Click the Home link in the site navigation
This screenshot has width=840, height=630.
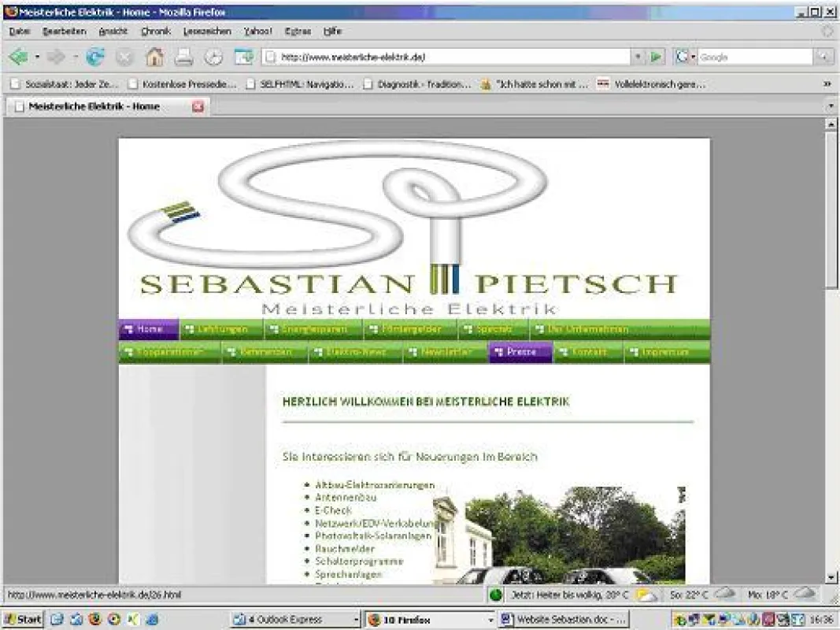tap(149, 329)
